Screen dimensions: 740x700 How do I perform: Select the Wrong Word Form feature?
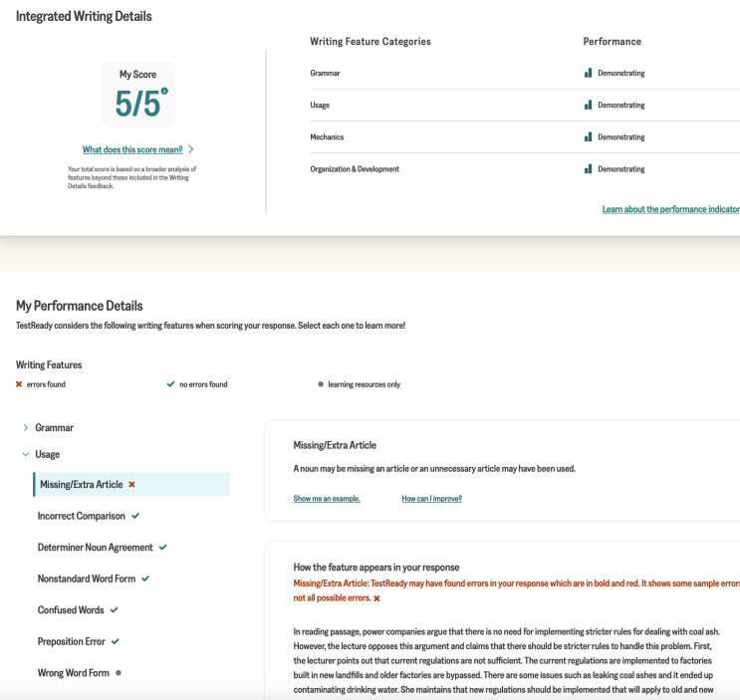tap(73, 673)
